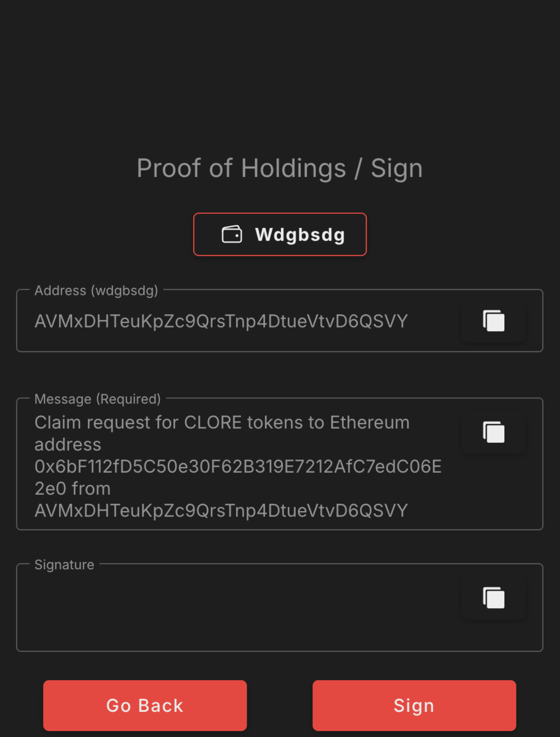Copy the claim request message
The width and height of the screenshot is (560, 737).
pos(493,432)
